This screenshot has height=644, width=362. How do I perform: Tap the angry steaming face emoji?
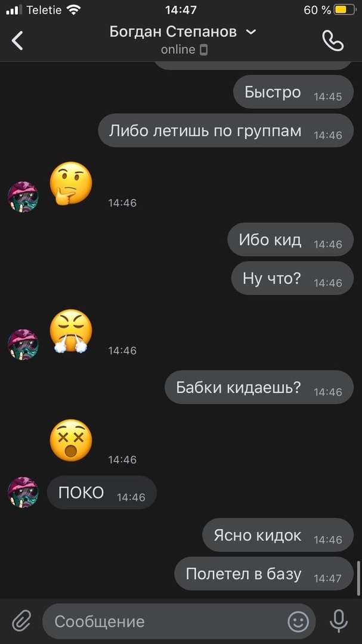tap(71, 331)
